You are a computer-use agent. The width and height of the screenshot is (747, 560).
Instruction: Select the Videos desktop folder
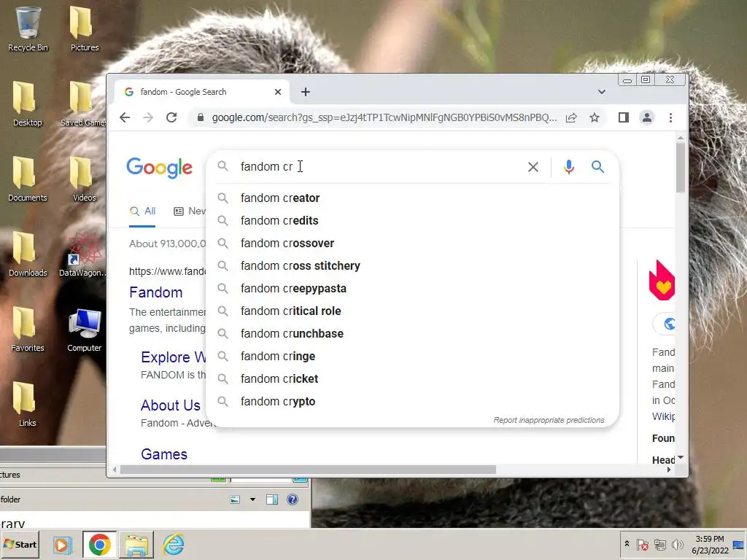click(85, 179)
